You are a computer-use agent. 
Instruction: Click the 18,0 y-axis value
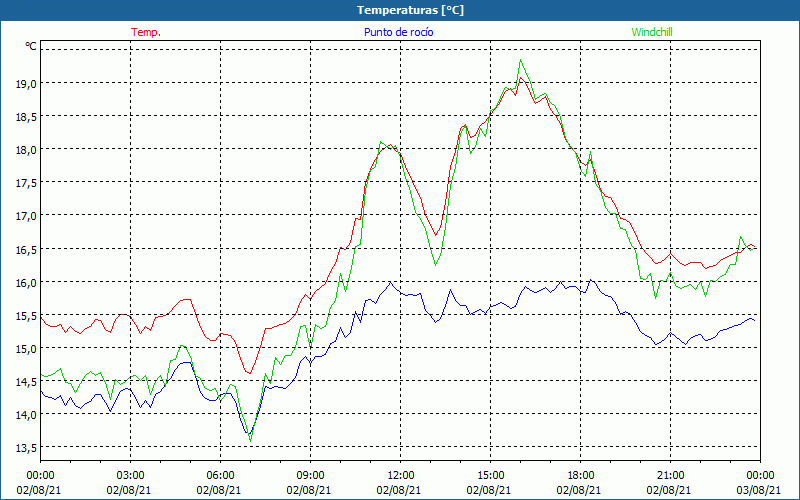26,149
